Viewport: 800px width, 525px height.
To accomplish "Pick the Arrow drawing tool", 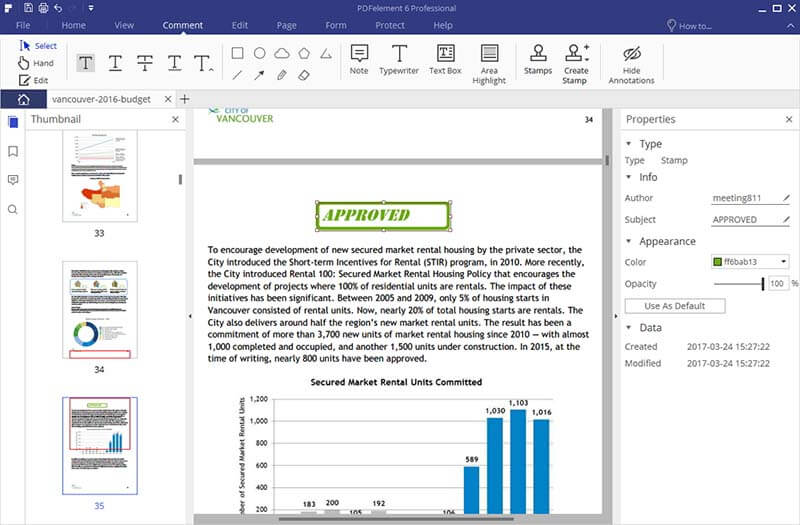I will tap(260, 76).
